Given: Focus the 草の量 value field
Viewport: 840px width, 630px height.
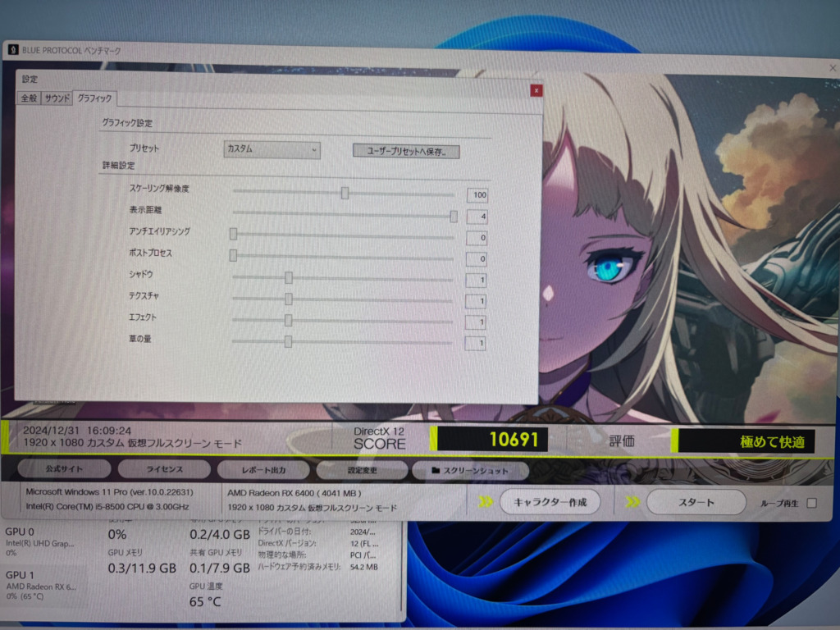Looking at the screenshot, I should [475, 343].
